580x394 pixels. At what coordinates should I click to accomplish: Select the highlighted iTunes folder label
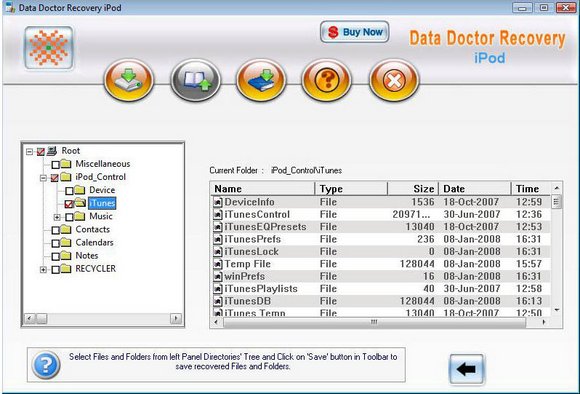tap(102, 203)
